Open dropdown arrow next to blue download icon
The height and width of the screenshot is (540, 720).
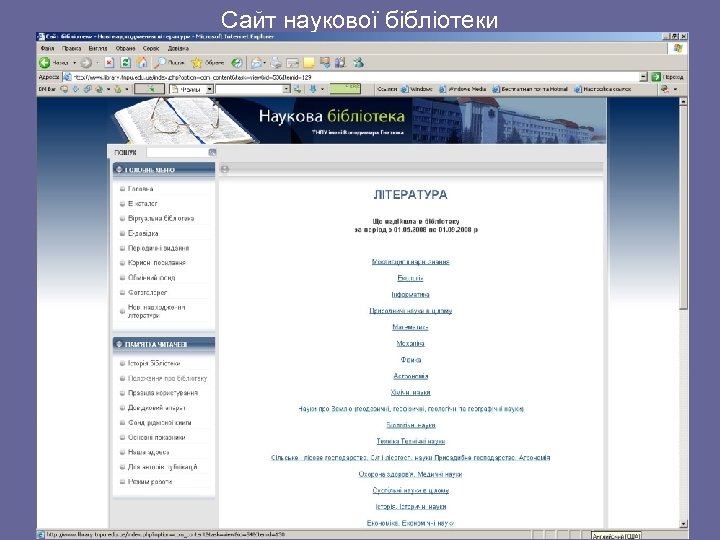[322, 89]
